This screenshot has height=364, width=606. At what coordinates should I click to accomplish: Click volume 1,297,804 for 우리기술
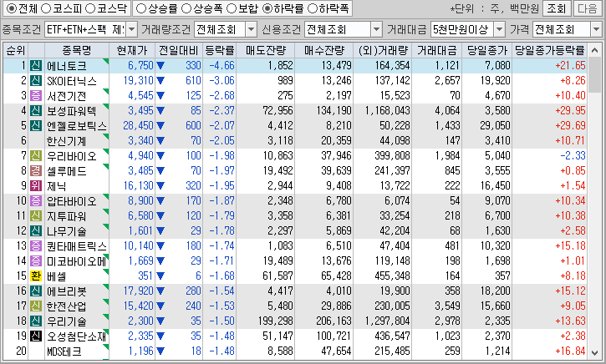point(388,321)
